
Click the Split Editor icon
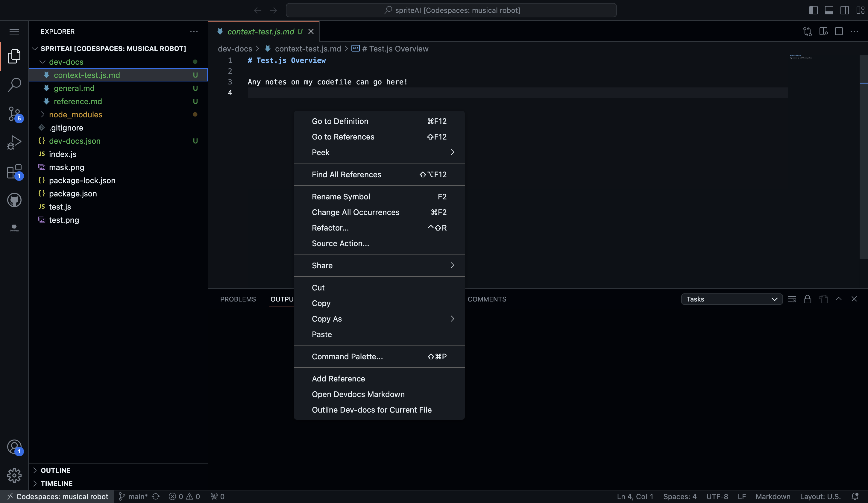(838, 31)
